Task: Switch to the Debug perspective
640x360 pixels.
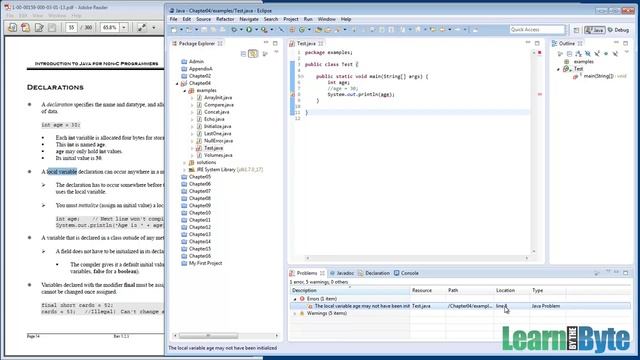Action: (618, 30)
